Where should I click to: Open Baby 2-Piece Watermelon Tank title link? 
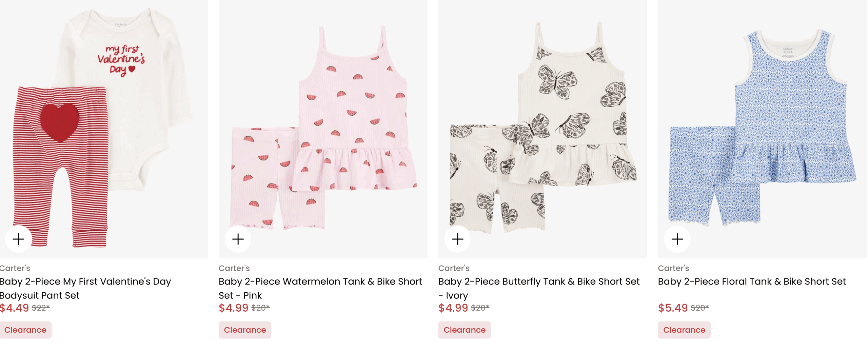point(320,288)
